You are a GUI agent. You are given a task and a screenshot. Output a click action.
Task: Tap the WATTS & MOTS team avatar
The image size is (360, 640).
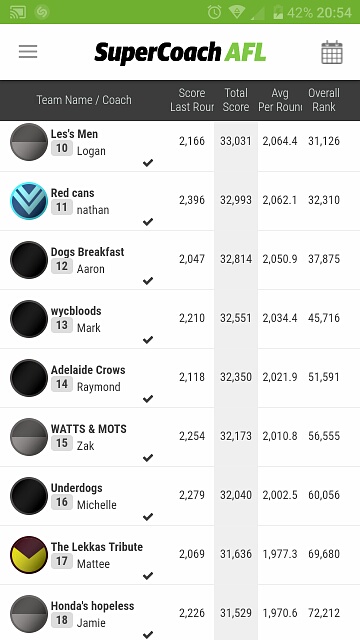point(29,437)
